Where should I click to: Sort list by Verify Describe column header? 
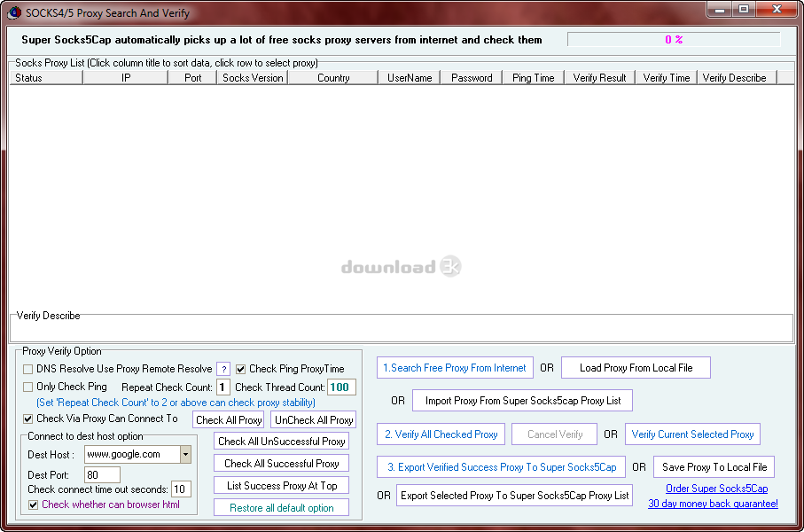(738, 78)
